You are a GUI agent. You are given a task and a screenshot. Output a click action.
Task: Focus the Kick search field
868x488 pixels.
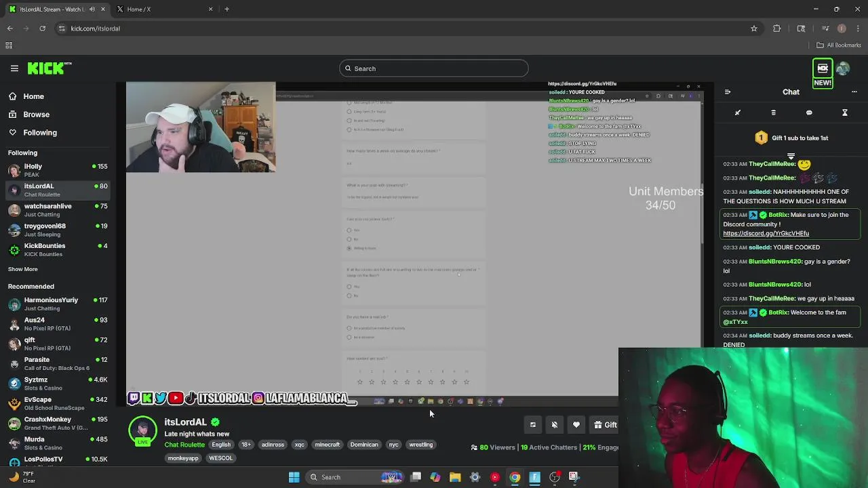[434, 68]
